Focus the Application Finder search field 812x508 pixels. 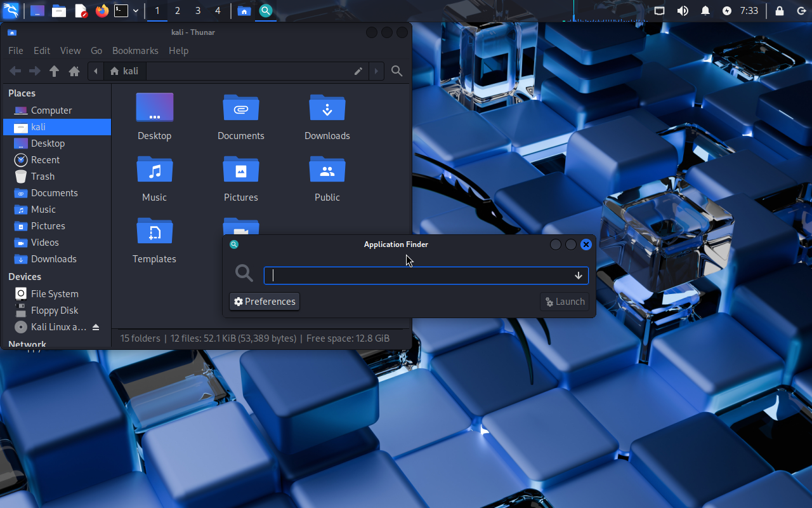coord(419,276)
